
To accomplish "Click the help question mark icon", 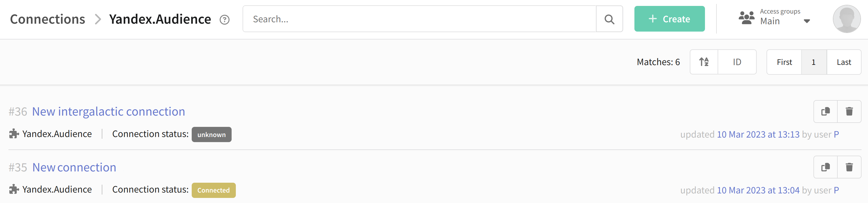I will click(224, 19).
